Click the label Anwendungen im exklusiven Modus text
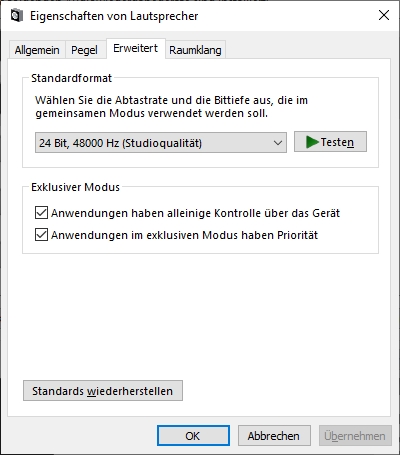 point(184,235)
